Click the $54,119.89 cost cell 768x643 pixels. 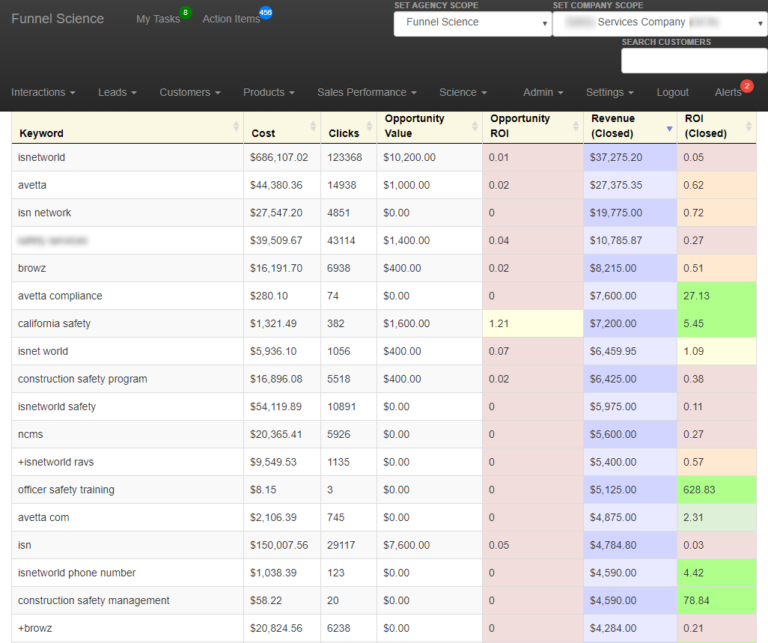(282, 406)
